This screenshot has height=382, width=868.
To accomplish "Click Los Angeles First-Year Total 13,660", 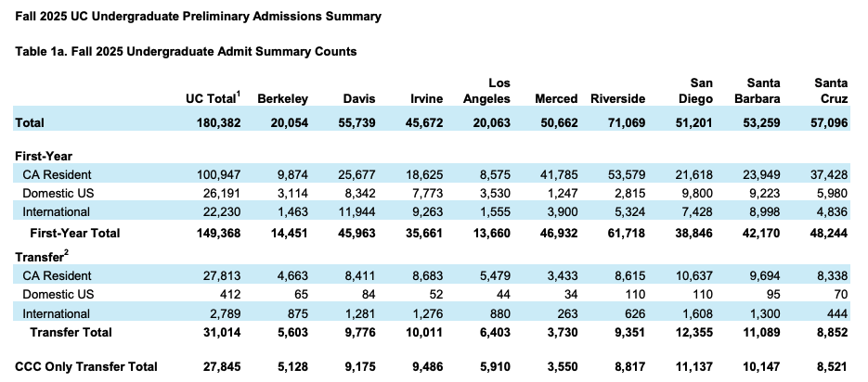I will point(492,234).
